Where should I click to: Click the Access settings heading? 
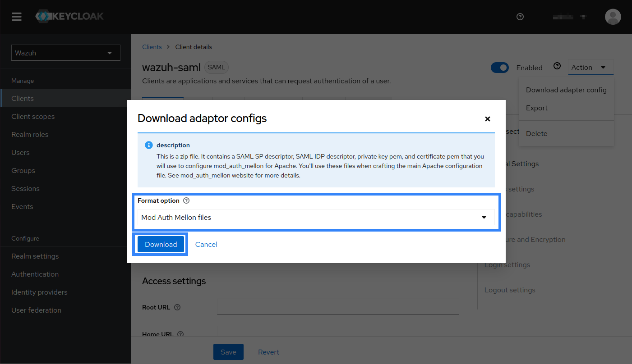pyautogui.click(x=174, y=281)
